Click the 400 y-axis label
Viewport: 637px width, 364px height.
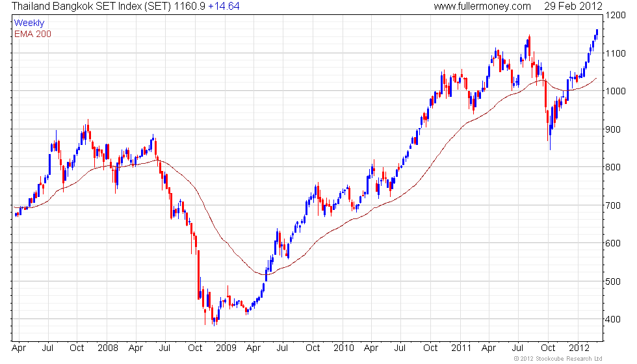613,319
